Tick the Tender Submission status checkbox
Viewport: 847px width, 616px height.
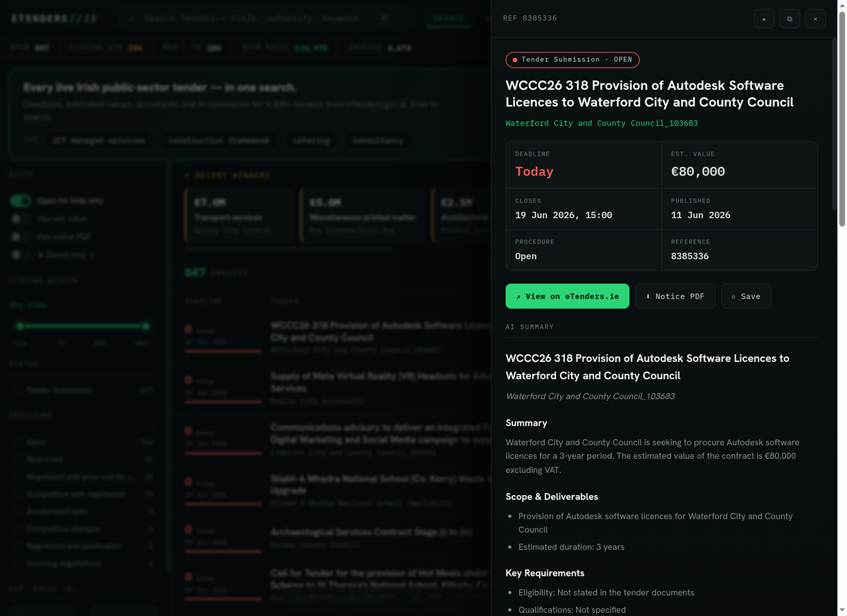point(16,390)
